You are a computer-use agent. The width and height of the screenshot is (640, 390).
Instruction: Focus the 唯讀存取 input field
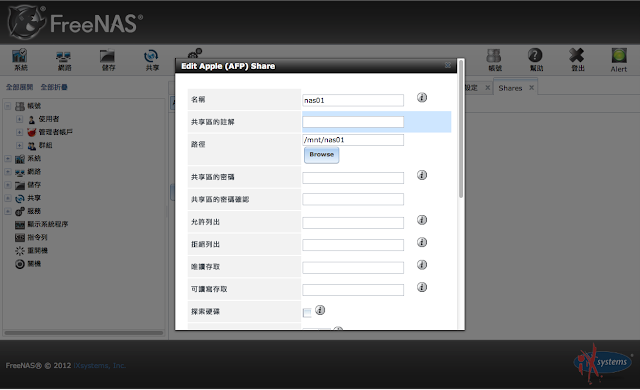[x=353, y=268]
